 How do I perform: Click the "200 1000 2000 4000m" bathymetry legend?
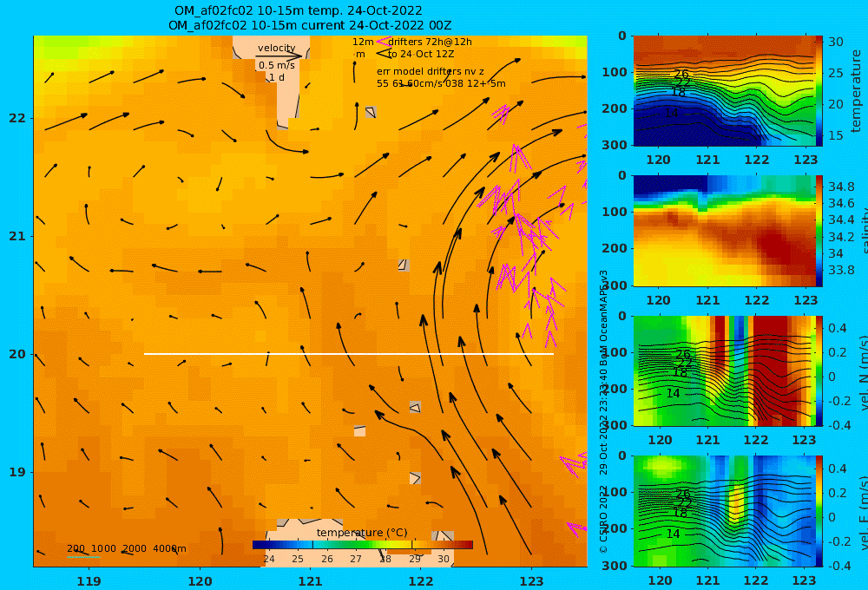coord(127,548)
